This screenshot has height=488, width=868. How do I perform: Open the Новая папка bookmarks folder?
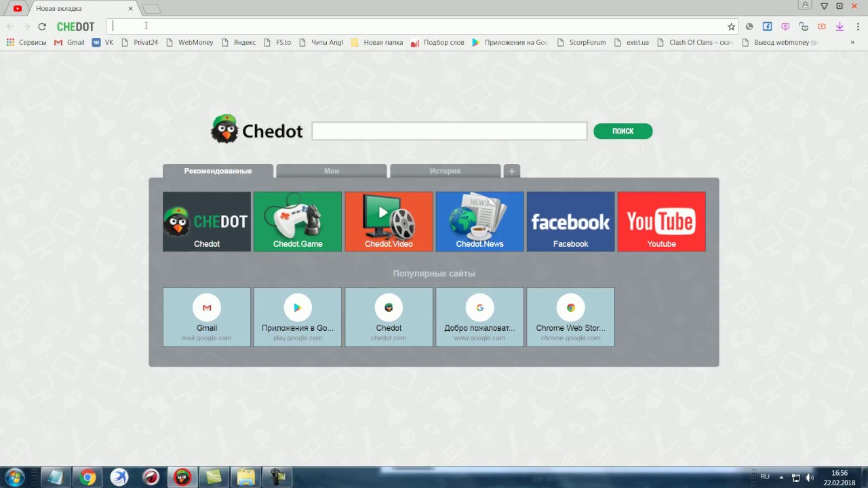[x=377, y=42]
